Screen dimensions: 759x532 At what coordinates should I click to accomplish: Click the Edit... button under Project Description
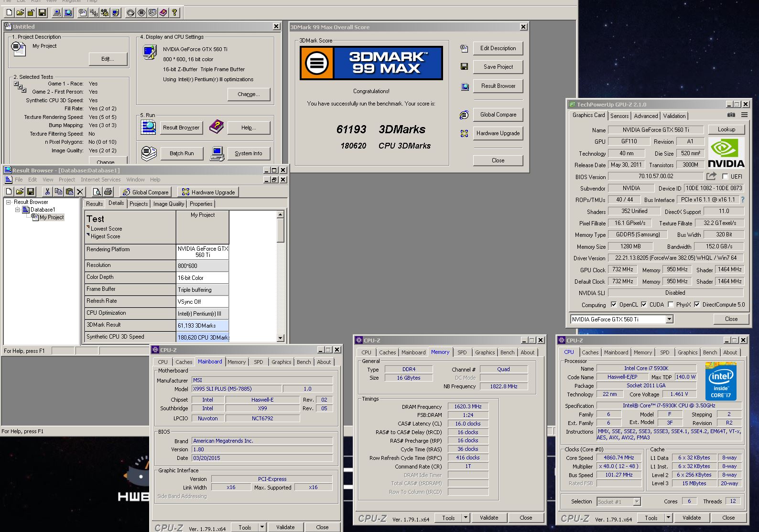click(x=108, y=59)
